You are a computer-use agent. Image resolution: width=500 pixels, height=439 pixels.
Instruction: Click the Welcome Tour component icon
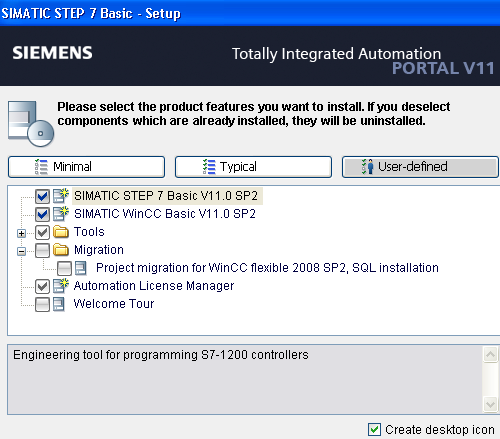click(59, 304)
